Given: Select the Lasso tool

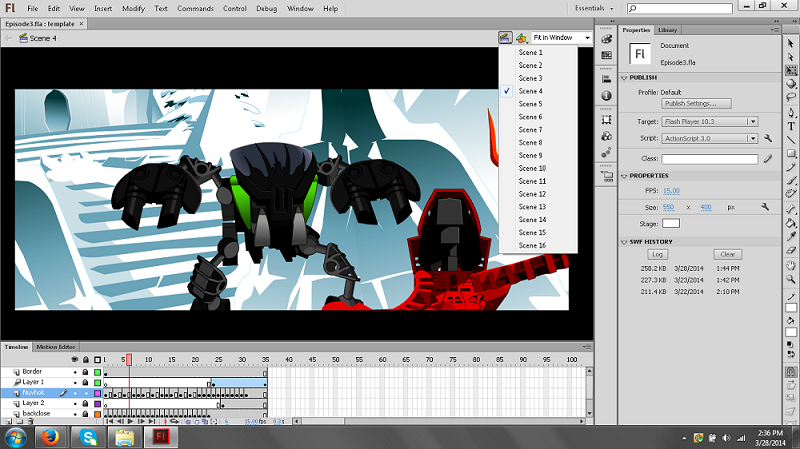Looking at the screenshot, I should pyautogui.click(x=791, y=97).
